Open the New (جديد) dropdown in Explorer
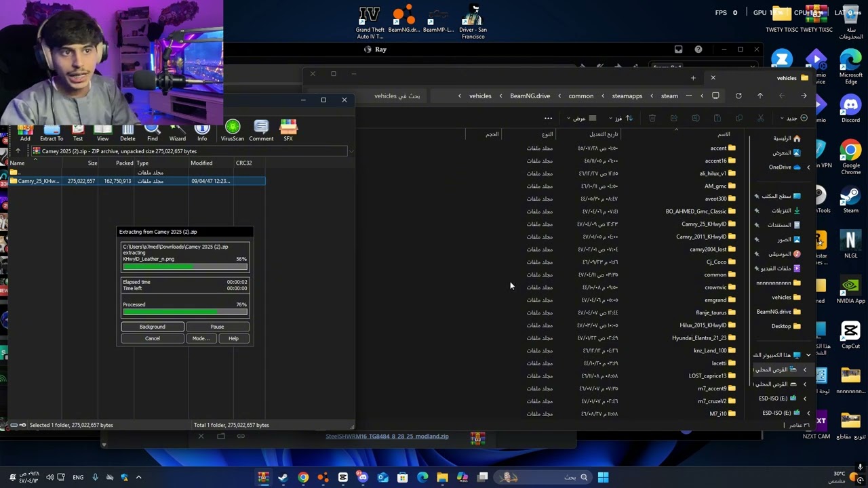The image size is (868, 488). (793, 118)
